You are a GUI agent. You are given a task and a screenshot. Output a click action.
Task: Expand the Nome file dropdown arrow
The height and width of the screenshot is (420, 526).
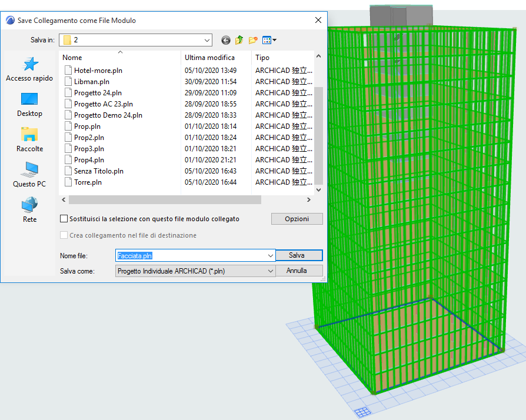click(270, 256)
